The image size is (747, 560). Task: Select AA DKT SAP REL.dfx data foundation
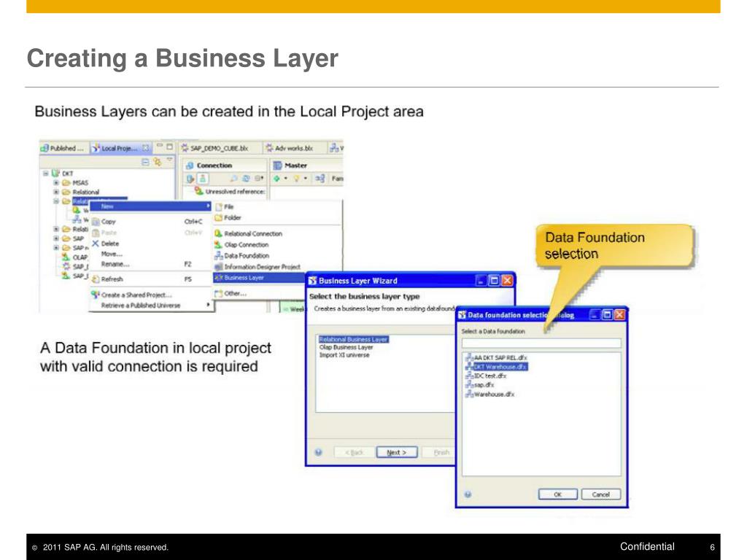496,357
